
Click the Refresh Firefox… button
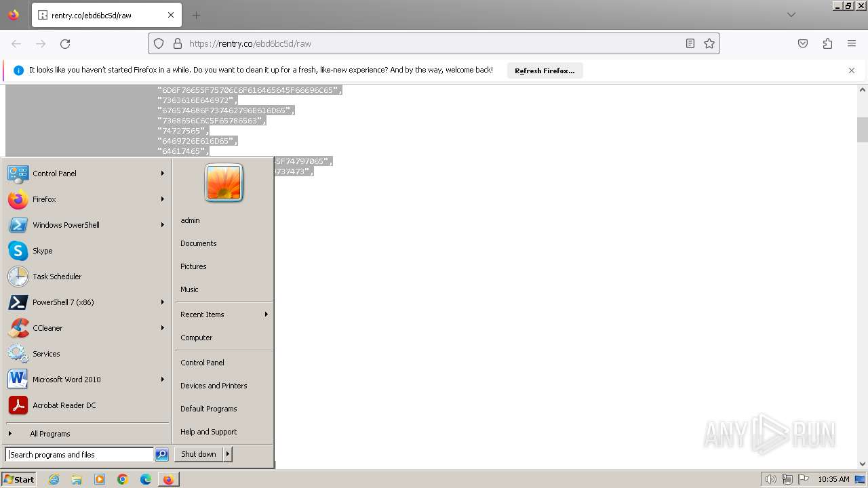point(545,70)
